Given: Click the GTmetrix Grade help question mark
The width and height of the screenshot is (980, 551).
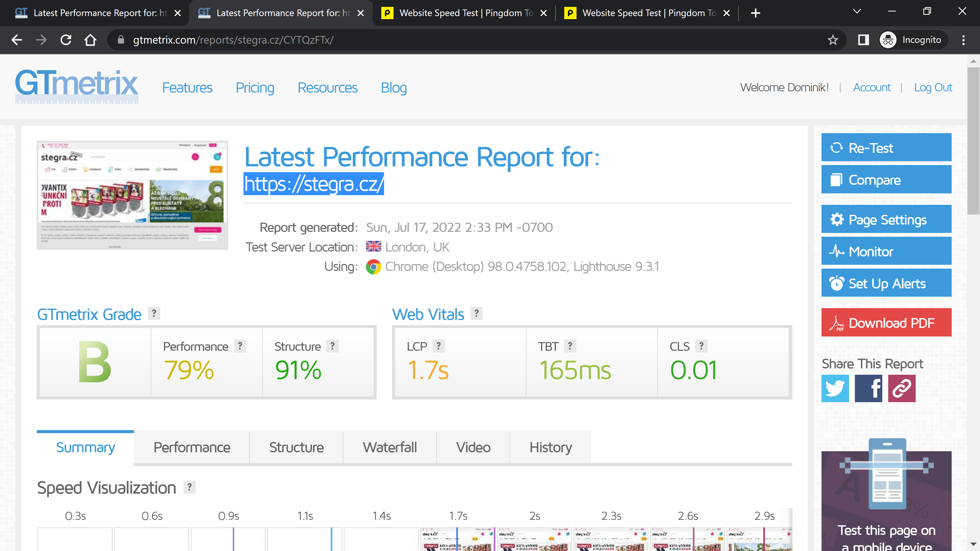Looking at the screenshot, I should [x=154, y=313].
